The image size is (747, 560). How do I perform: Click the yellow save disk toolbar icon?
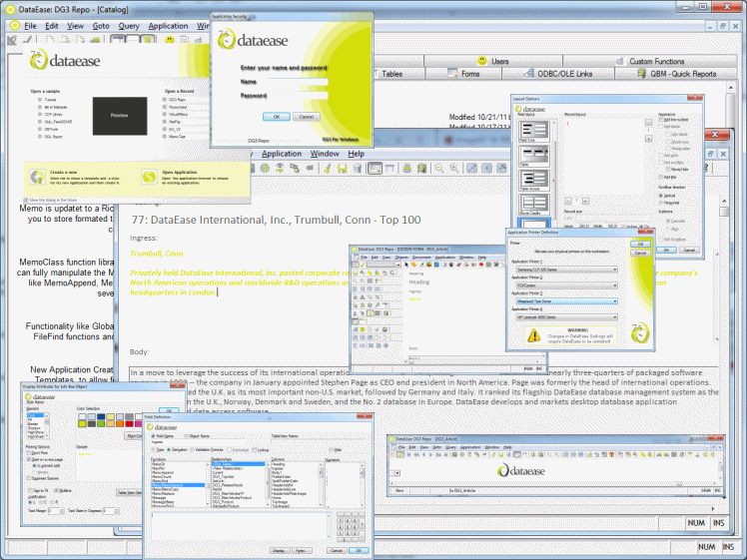(343, 168)
